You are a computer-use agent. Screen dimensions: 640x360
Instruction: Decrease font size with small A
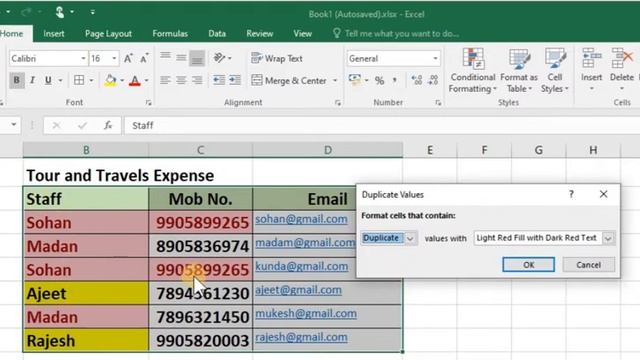click(144, 58)
